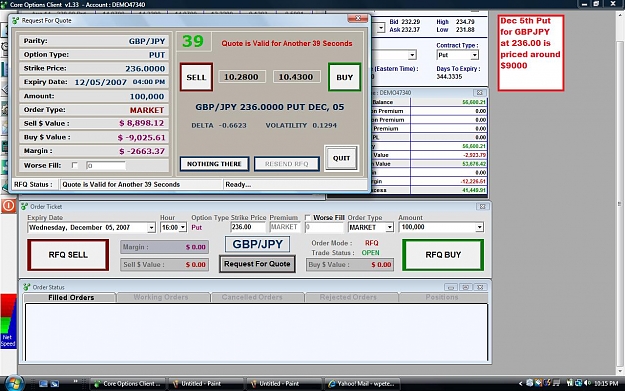This screenshot has width=625, height=391.
Task: Click the Order Status panel icon
Action: [27, 287]
